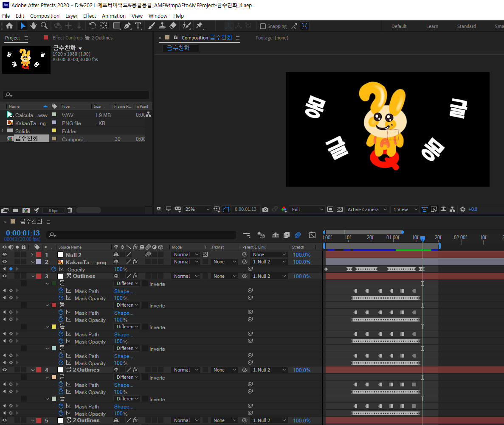
Task: Check Inverted box for first 몽 mask
Action: (145, 284)
